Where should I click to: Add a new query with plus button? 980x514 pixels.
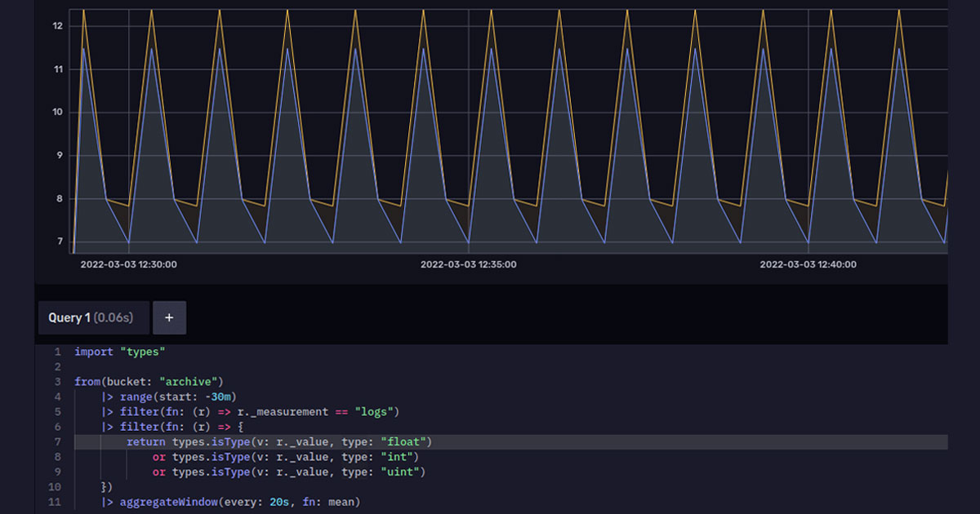(x=169, y=318)
